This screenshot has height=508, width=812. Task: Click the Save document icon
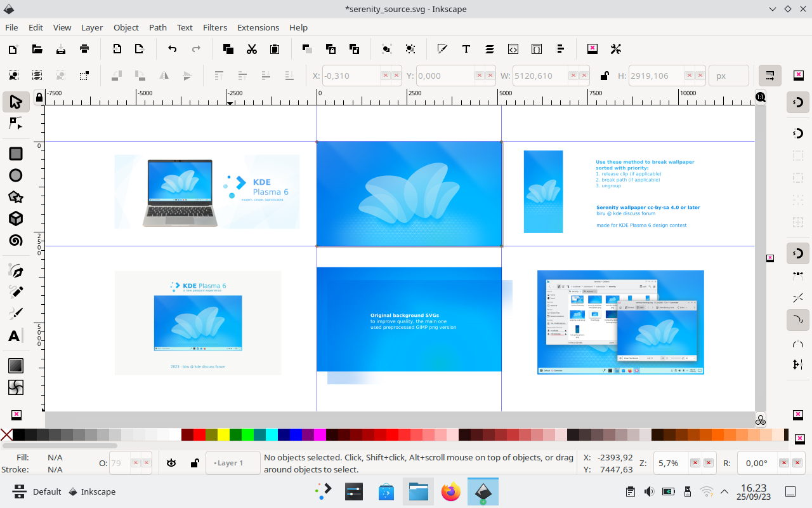61,49
